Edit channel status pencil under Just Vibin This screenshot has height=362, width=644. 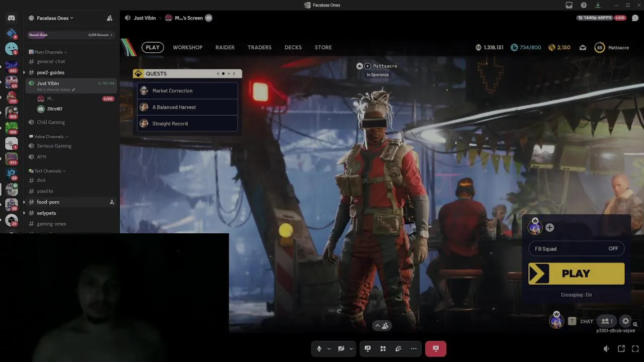[x=73, y=89]
